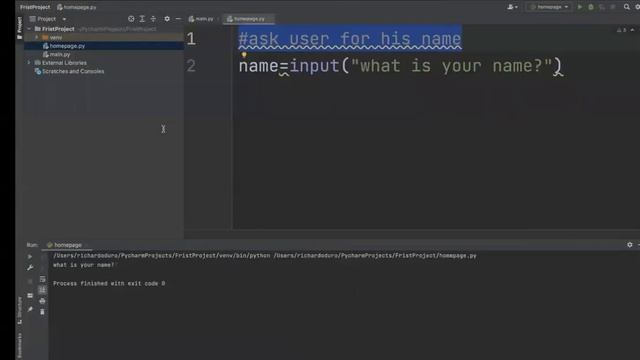Click the comment '#ask user for his name'

[x=350, y=39]
